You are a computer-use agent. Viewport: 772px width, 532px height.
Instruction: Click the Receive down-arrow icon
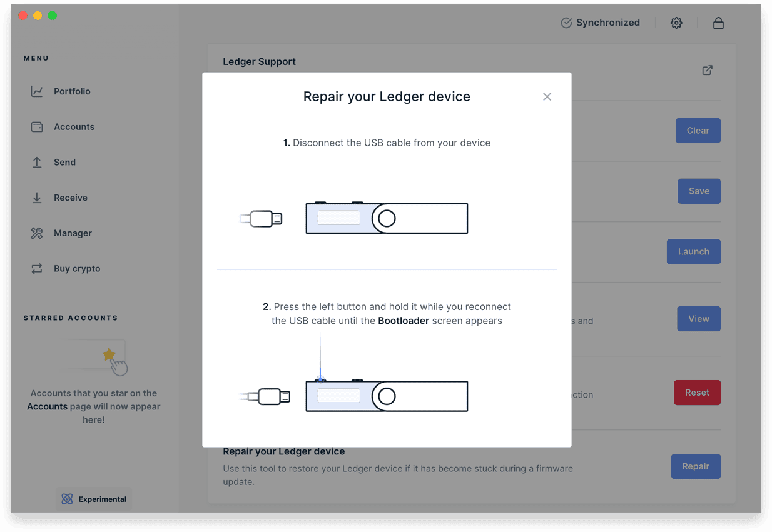click(x=37, y=198)
